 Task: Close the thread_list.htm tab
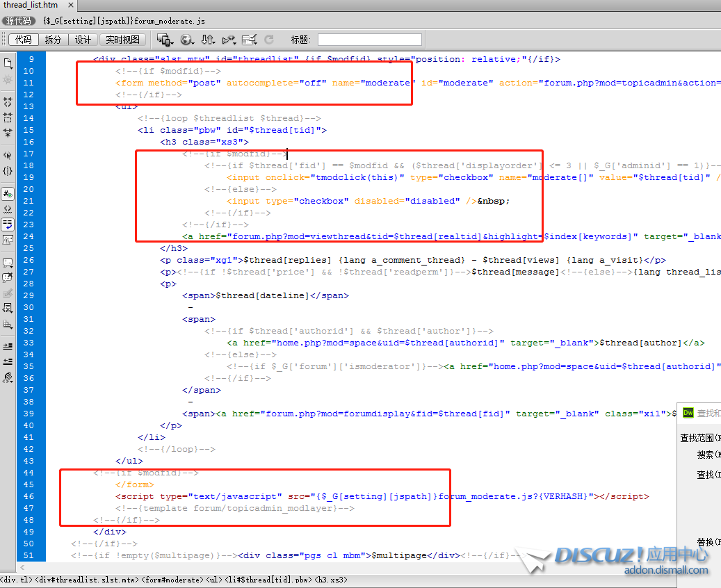click(71, 5)
